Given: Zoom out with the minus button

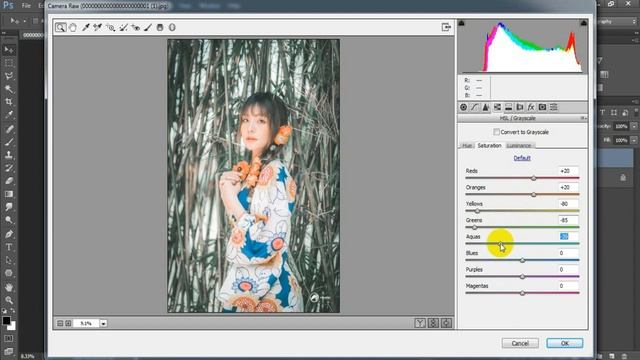Looking at the screenshot, I should pos(60,323).
